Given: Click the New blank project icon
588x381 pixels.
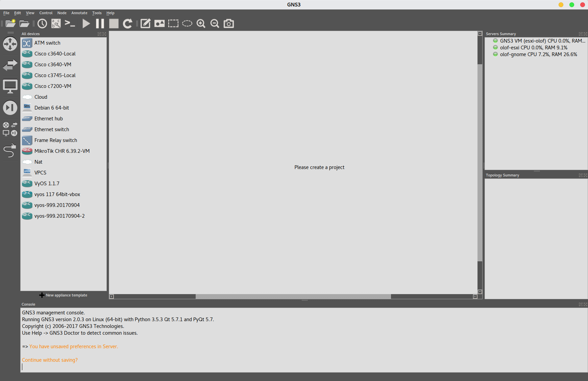Looking at the screenshot, I should click(x=10, y=23).
